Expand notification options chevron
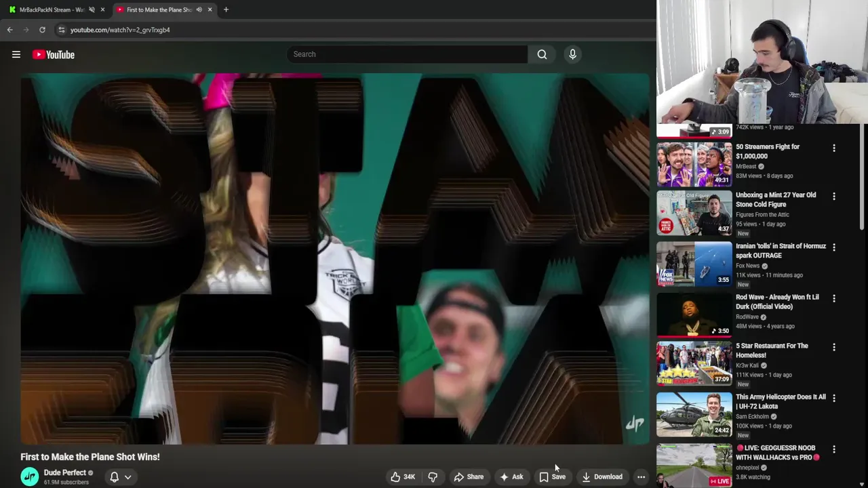This screenshot has height=488, width=868. pyautogui.click(x=127, y=476)
